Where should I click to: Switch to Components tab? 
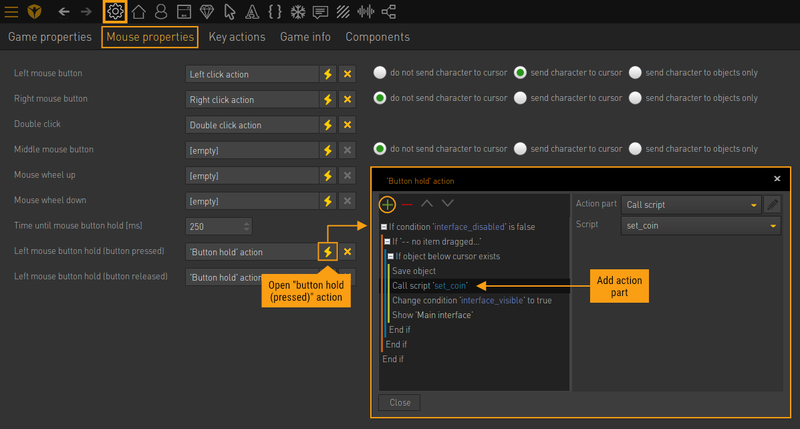click(378, 37)
